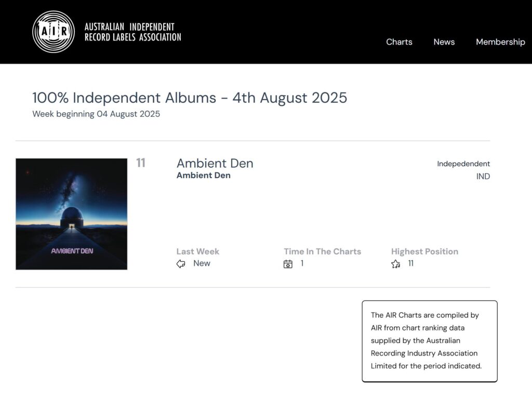Viewport: 532px width, 397px height.
Task: Click the AIR circular logo
Action: pos(54,32)
